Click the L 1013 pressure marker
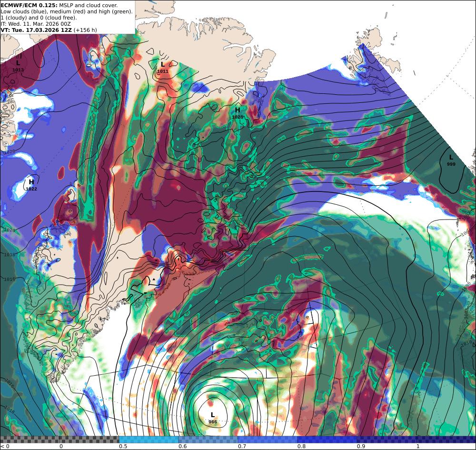Image resolution: width=476 pixels, height=450 pixels. point(18,66)
